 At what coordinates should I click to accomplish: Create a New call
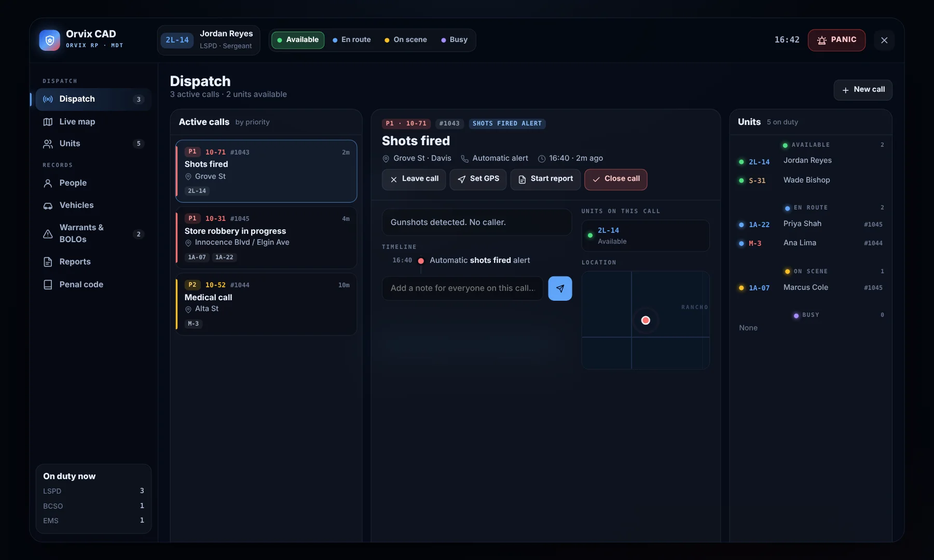point(863,90)
